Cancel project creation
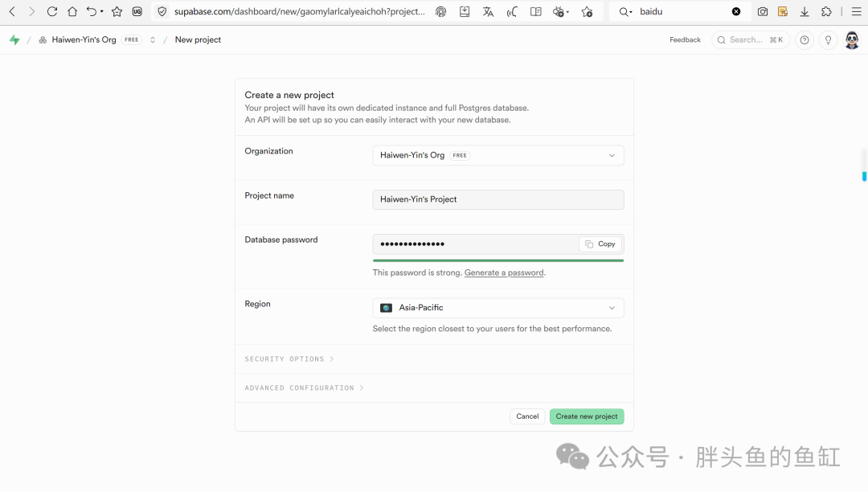Screen dimensions: 868x492 coord(527,416)
